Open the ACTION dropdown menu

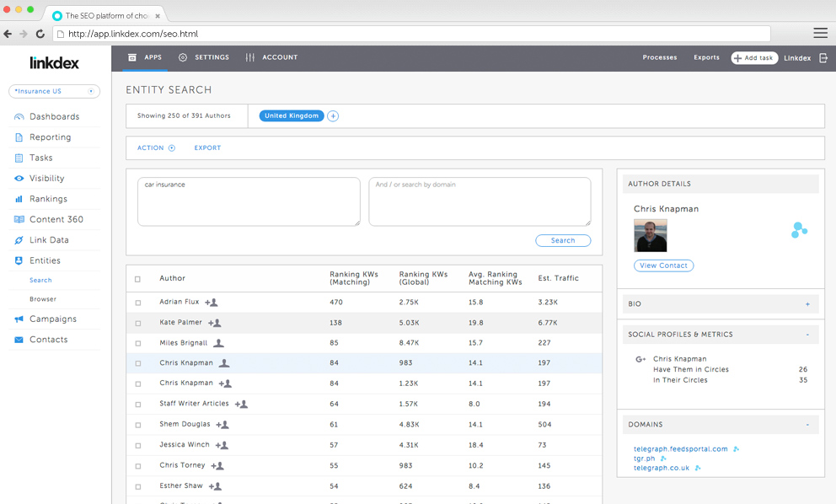tap(156, 148)
